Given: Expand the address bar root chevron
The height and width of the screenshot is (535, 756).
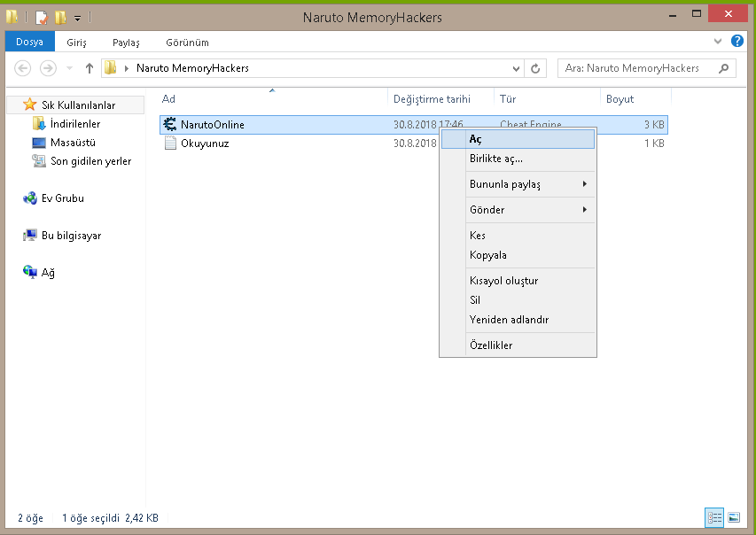Looking at the screenshot, I should [x=127, y=68].
